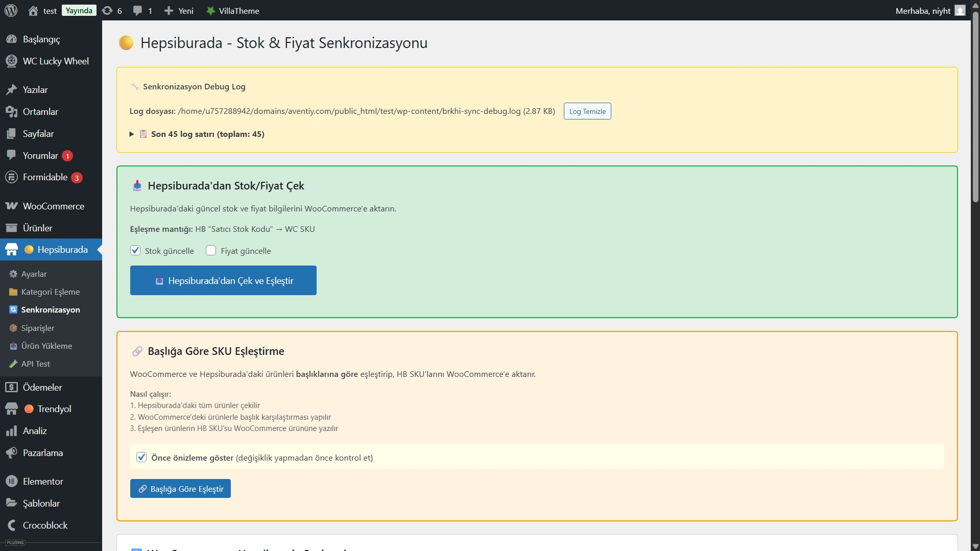Image resolution: width=980 pixels, height=551 pixels.
Task: Click Hepsiburada'dan Çek ve Eşleştir button
Action: pos(223,281)
